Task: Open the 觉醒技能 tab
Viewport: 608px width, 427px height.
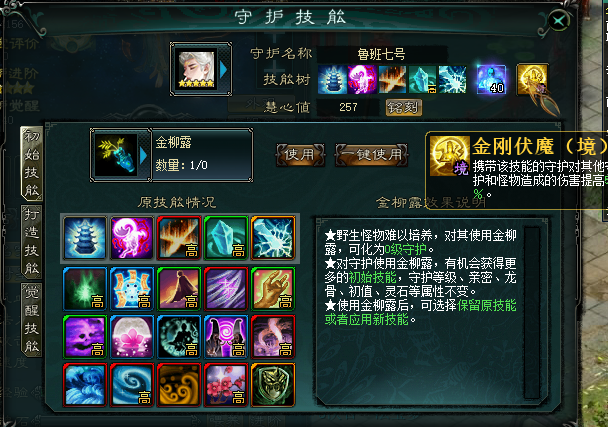Action: 31,319
